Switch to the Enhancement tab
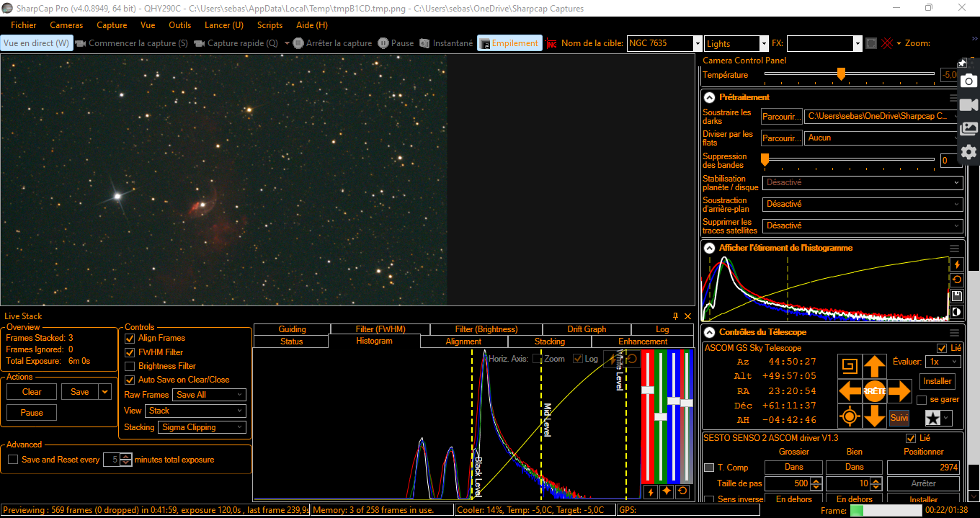The image size is (980, 518). (643, 341)
